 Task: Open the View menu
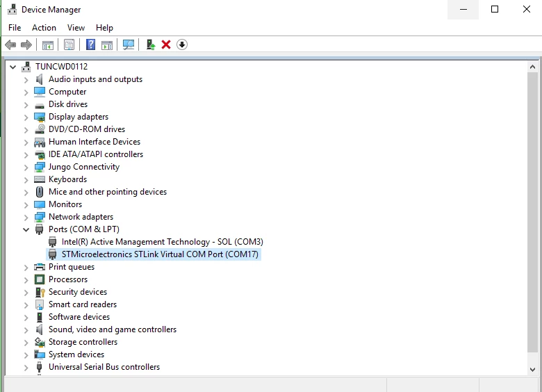[76, 28]
